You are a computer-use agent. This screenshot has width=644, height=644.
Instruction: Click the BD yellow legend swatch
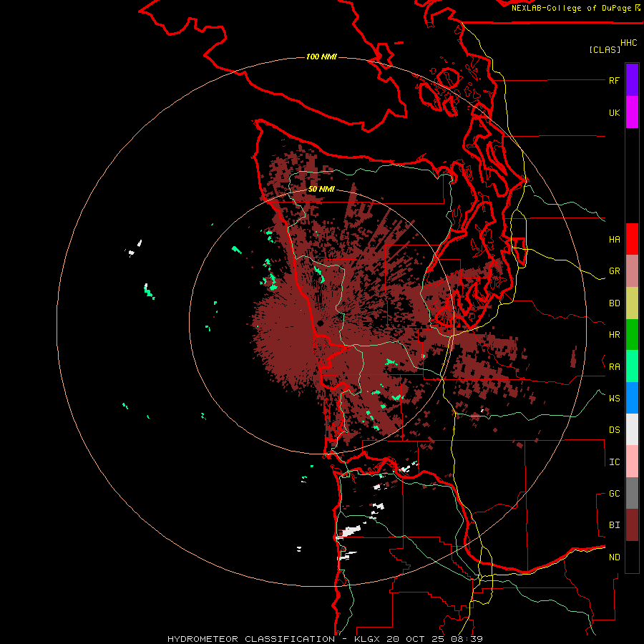[632, 303]
